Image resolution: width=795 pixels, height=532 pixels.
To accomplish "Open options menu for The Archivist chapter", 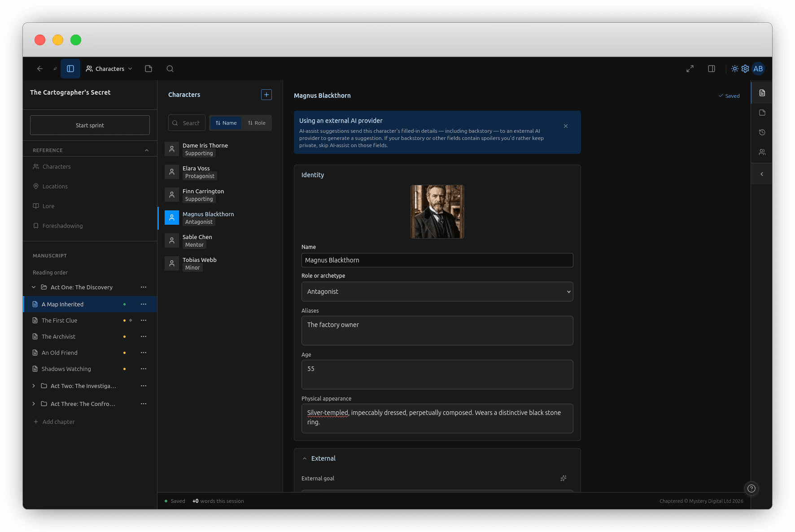I will pyautogui.click(x=144, y=336).
